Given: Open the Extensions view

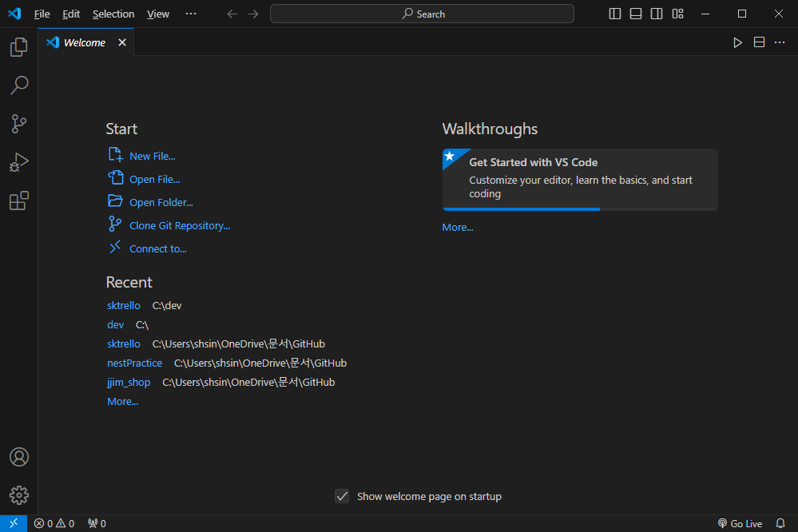Looking at the screenshot, I should tap(18, 200).
